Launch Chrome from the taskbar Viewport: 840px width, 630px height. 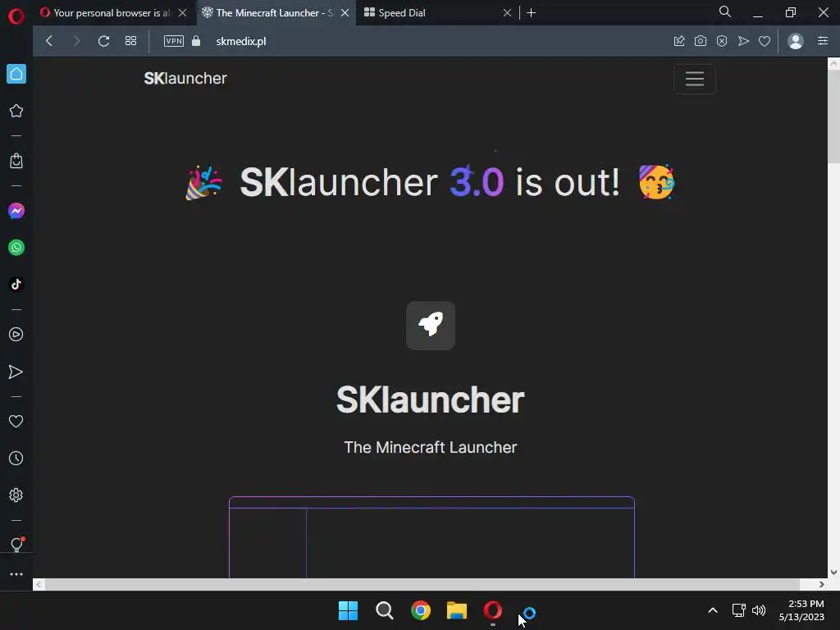[x=421, y=610]
